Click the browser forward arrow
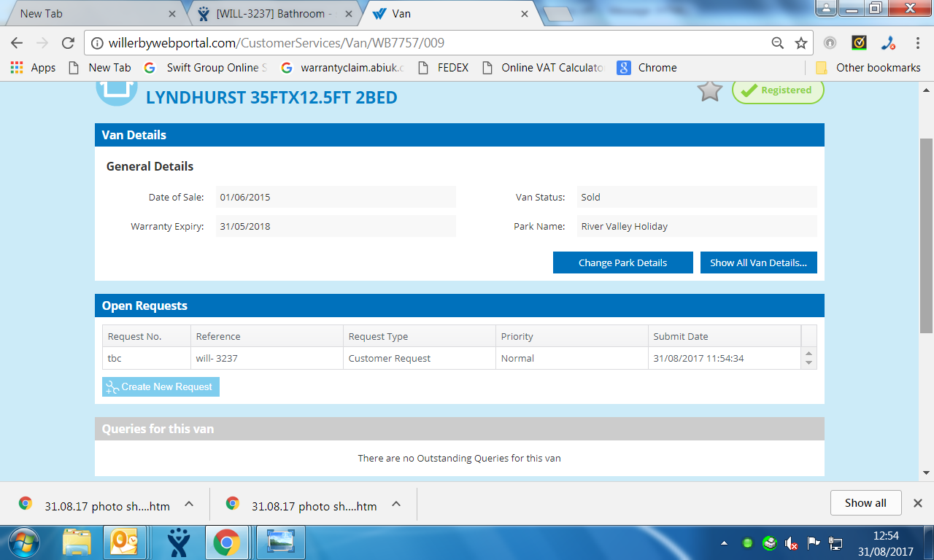This screenshot has width=934, height=560. (x=42, y=43)
